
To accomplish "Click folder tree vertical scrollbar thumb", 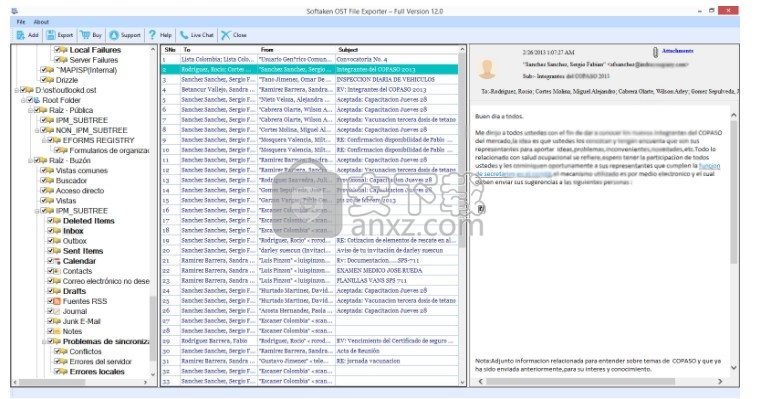I will (x=153, y=328).
